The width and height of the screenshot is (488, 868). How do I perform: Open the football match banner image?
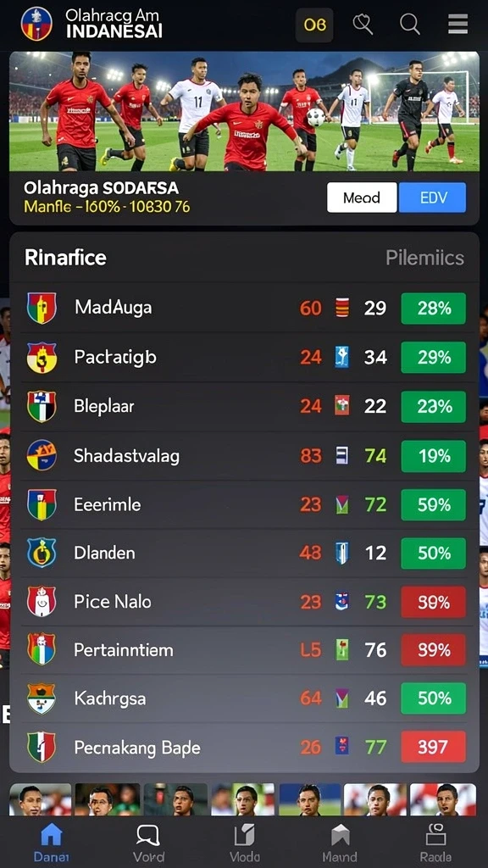tap(244, 111)
